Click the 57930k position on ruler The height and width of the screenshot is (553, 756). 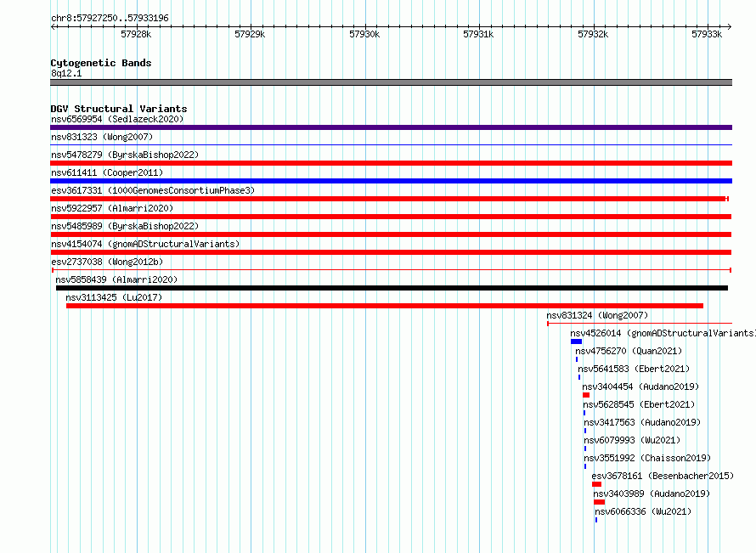tap(364, 34)
